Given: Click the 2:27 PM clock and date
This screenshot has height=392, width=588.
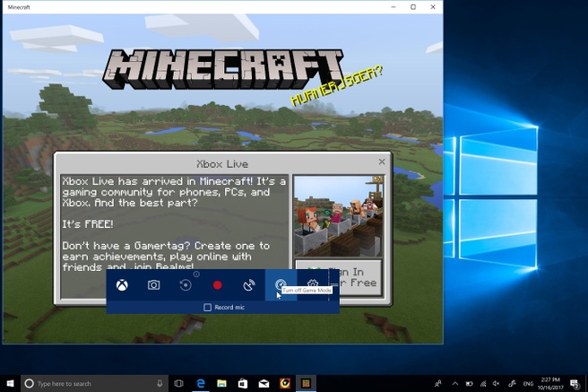Looking at the screenshot, I should click(550, 383).
